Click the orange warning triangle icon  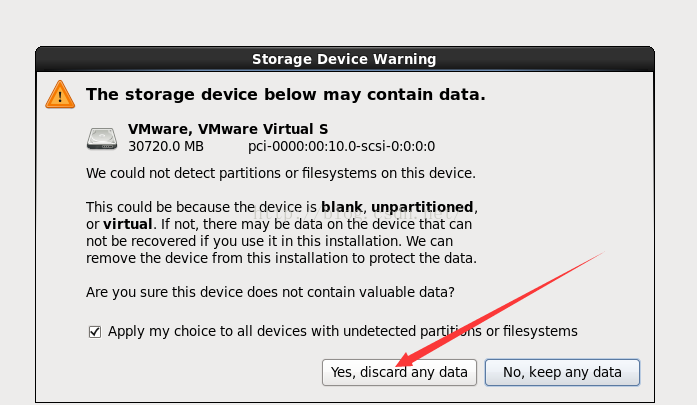(60, 94)
